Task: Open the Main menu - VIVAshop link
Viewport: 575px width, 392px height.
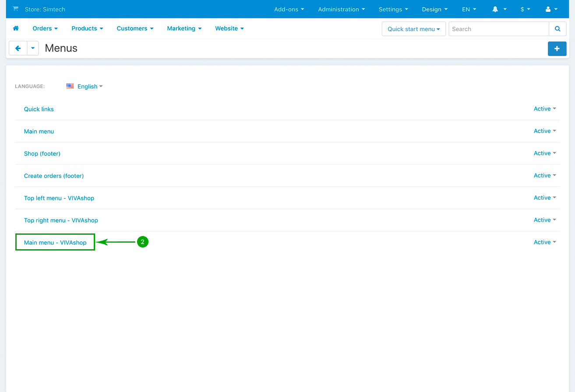Action: pyautogui.click(x=55, y=242)
